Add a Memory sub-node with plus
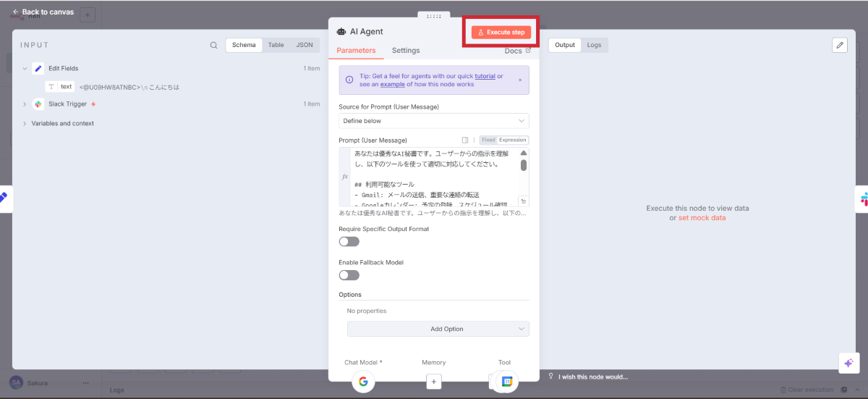The image size is (868, 399). (x=434, y=382)
